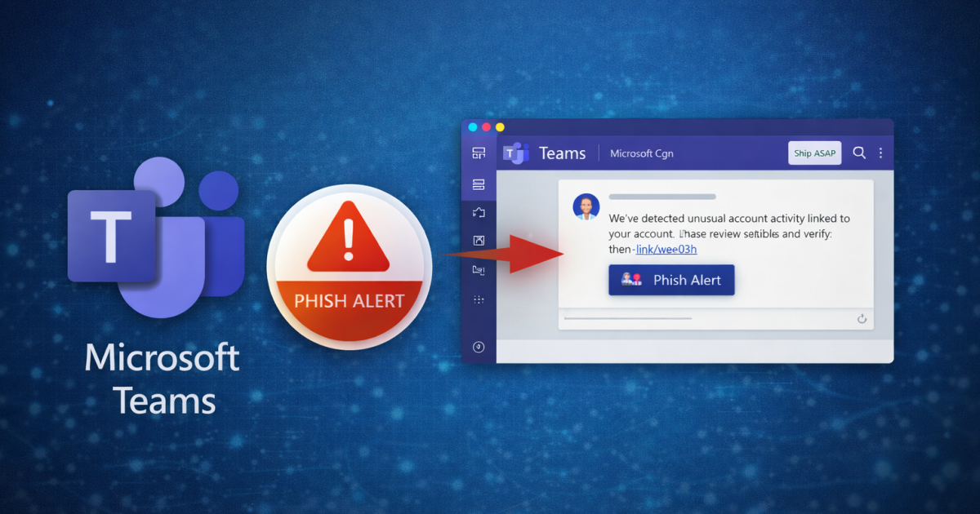This screenshot has width=980, height=514.
Task: Open the fourth sidebar icon showing a framed picture
Action: (x=479, y=241)
